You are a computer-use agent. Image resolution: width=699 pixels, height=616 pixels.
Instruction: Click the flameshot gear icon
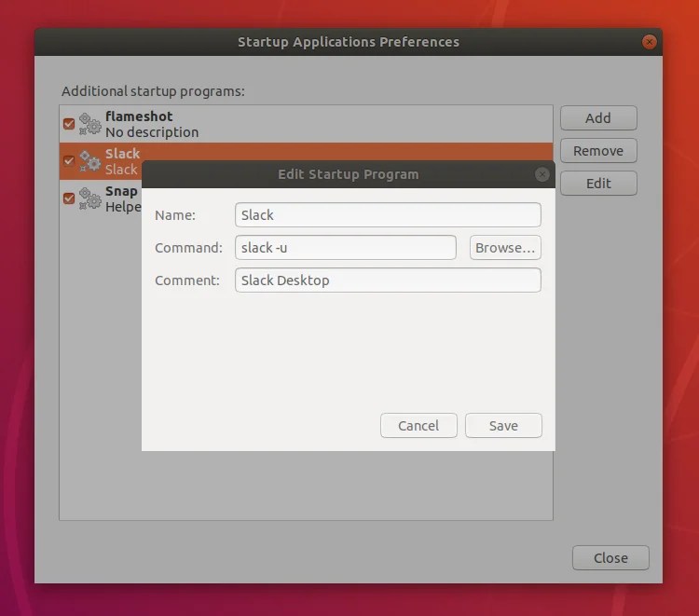click(90, 124)
